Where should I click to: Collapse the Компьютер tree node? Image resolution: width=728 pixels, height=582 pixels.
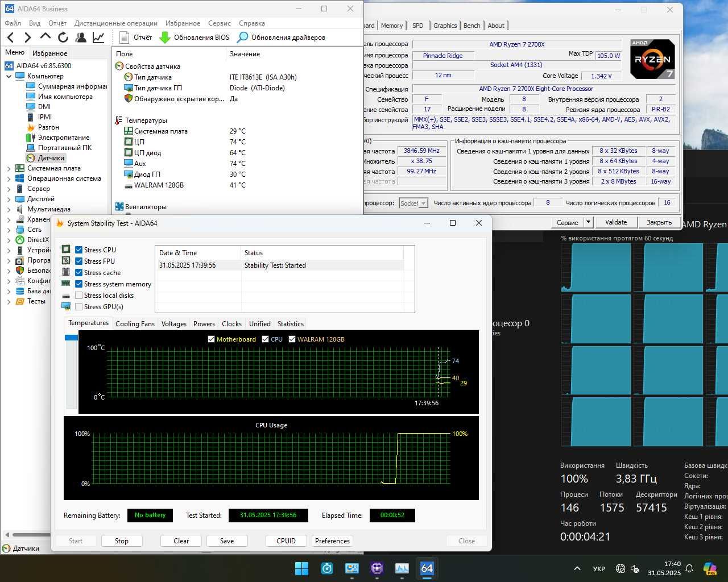[9, 76]
